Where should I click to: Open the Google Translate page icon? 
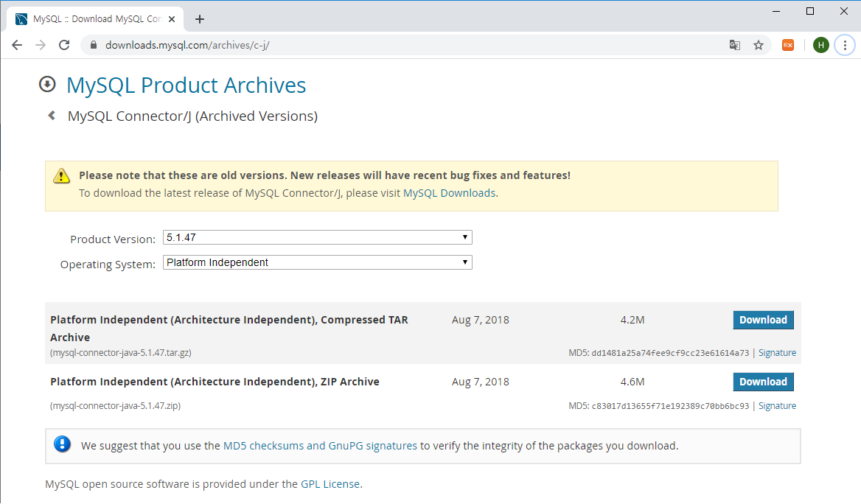[x=735, y=45]
